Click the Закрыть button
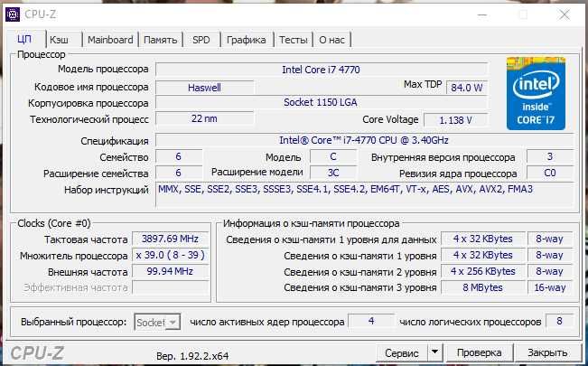588x366 pixels. [547, 352]
